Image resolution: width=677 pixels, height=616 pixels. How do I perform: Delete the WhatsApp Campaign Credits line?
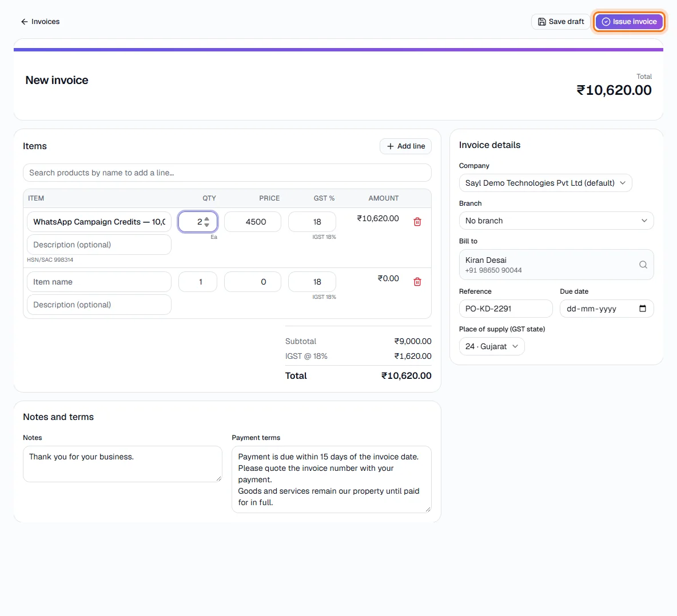tap(417, 222)
